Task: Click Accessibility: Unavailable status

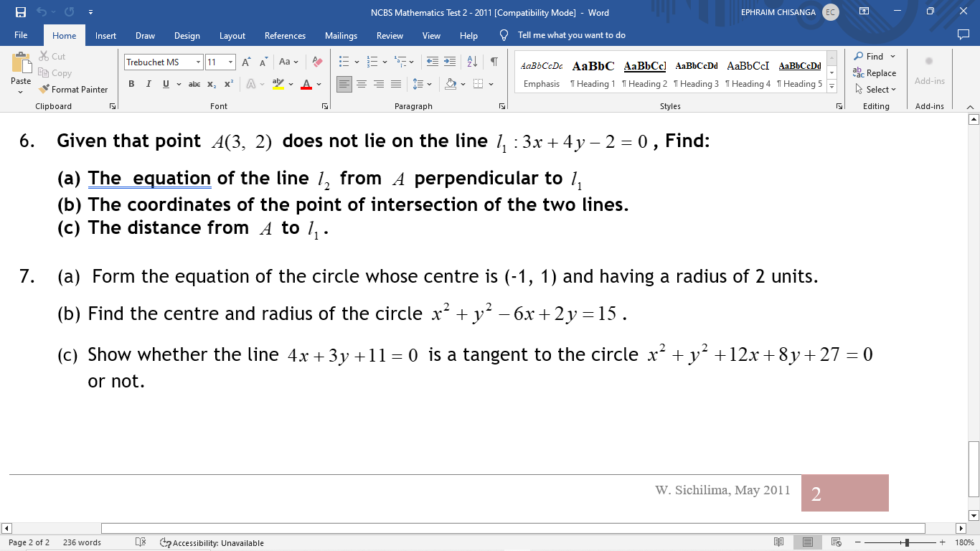Action: tap(212, 542)
